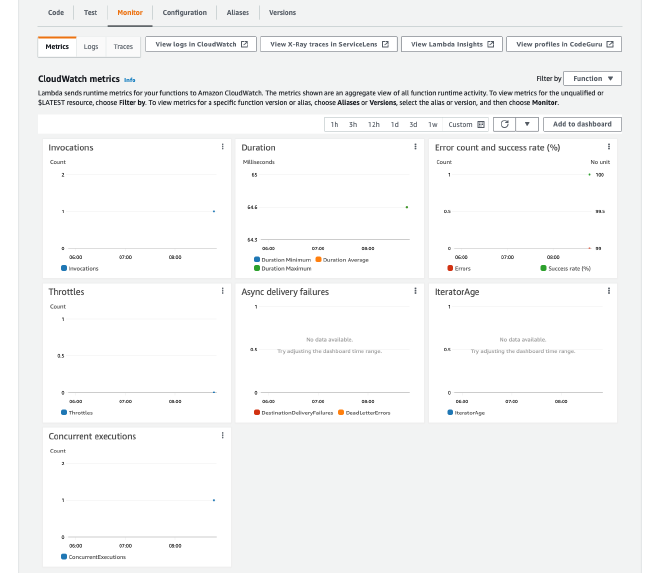The image size is (660, 573).
Task: Open refresh interval dropdown arrow
Action: pyautogui.click(x=527, y=124)
